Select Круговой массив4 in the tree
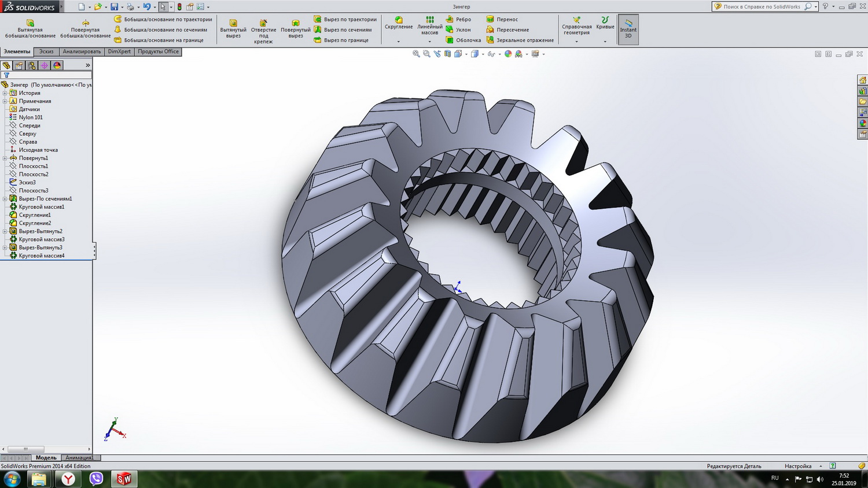 click(x=37, y=256)
